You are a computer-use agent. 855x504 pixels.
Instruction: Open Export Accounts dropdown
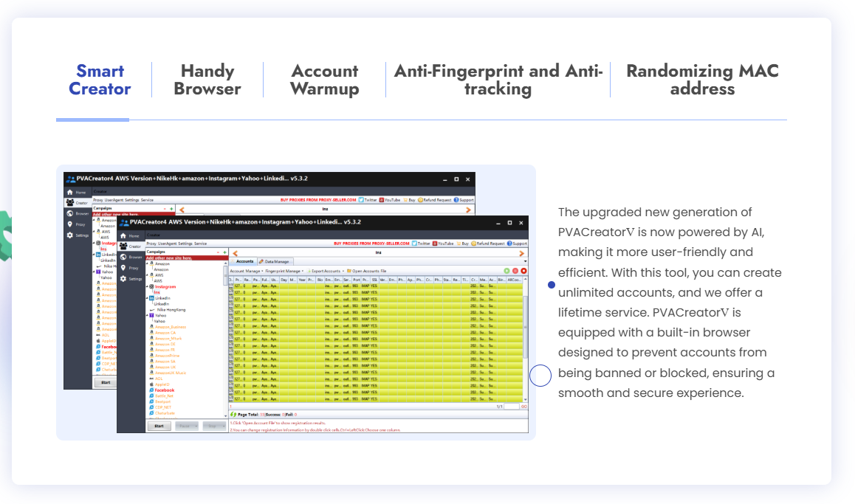tap(326, 271)
